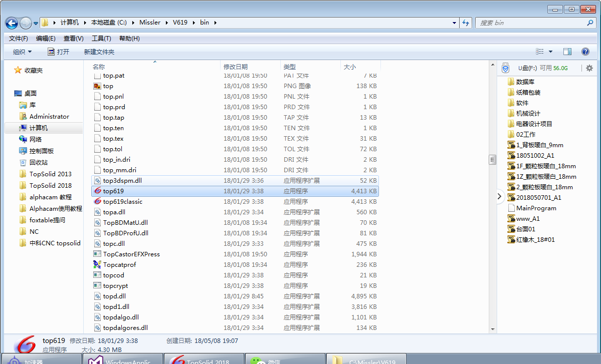This screenshot has height=364, width=601.
Task: Open the 工具(T) menu
Action: [x=101, y=38]
